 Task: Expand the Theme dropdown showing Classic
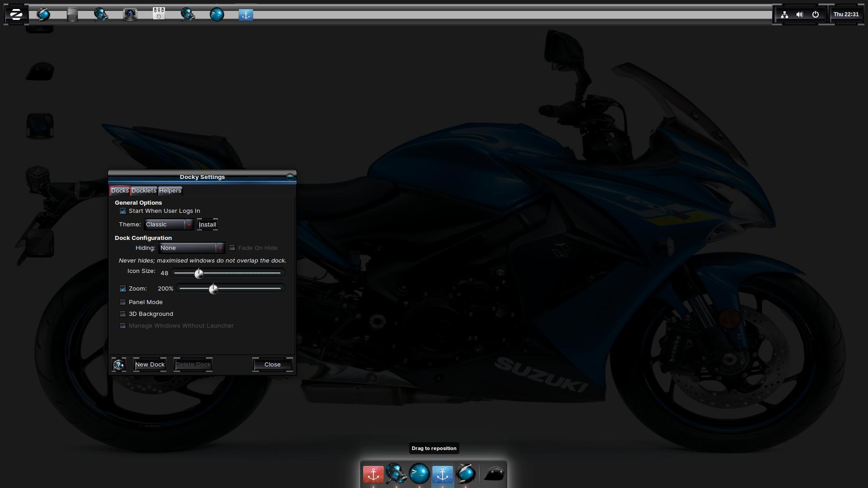pyautogui.click(x=168, y=225)
